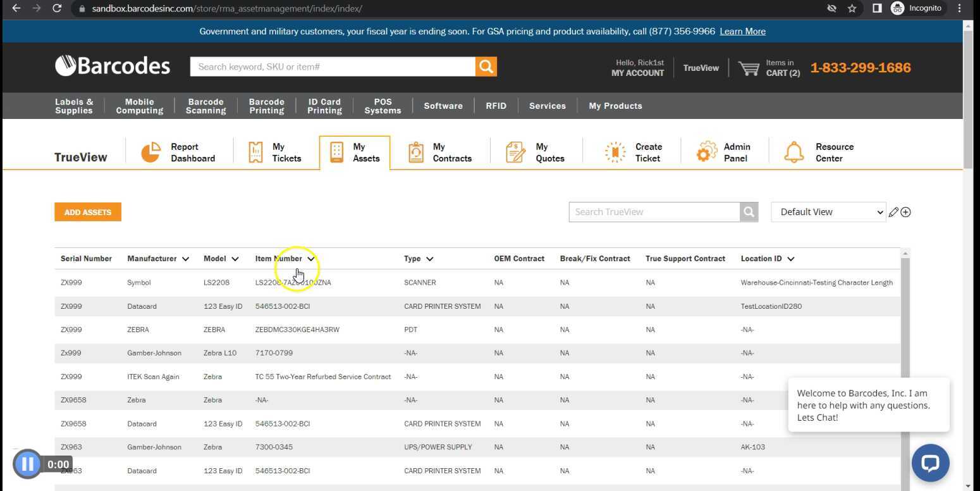Open the shopping cart icon
This screenshot has height=491, width=980.
[x=749, y=68]
